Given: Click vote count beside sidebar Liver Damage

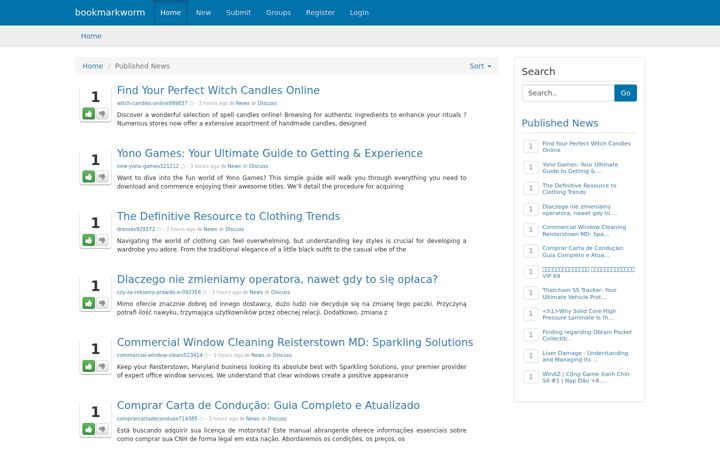Looking at the screenshot, I should tap(531, 356).
